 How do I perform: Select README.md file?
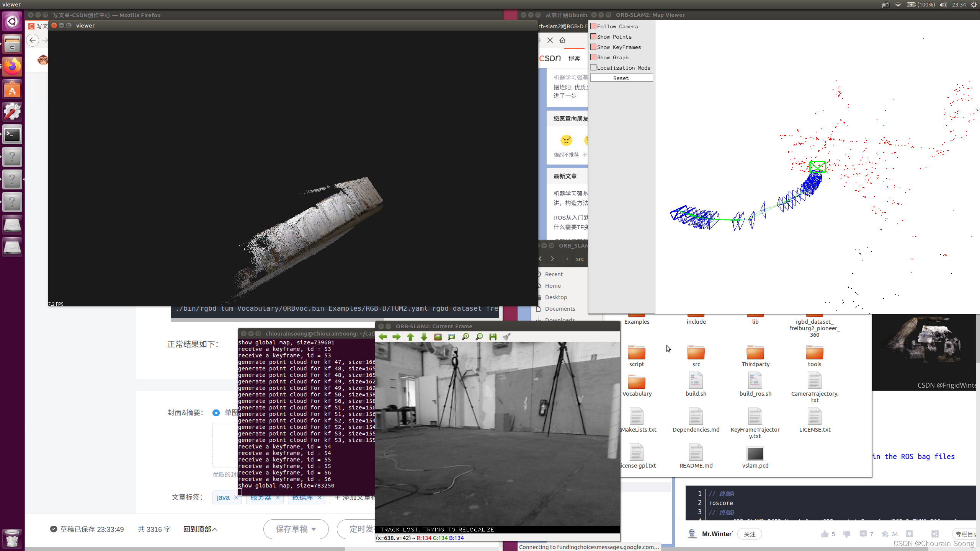[x=696, y=456]
